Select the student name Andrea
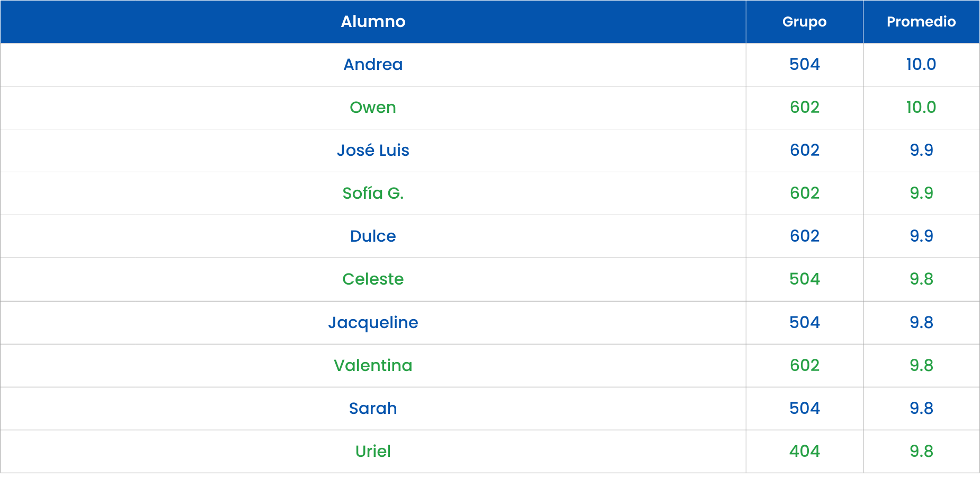 373,65
